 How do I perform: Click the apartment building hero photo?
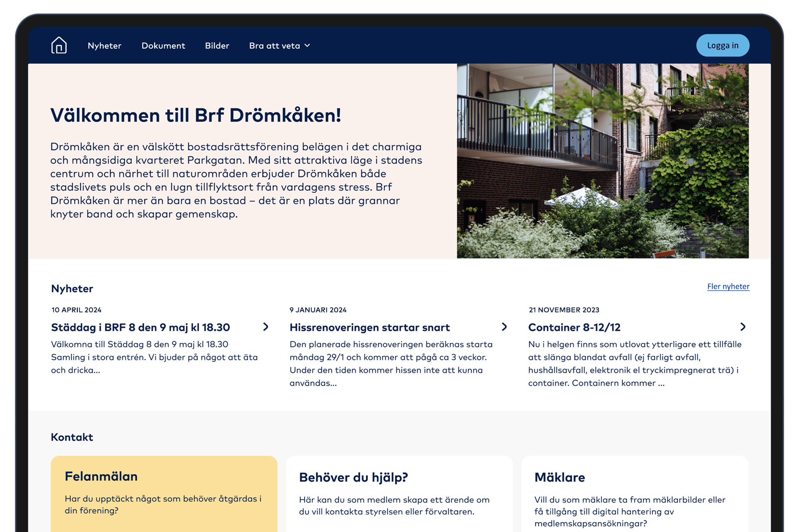pyautogui.click(x=602, y=161)
